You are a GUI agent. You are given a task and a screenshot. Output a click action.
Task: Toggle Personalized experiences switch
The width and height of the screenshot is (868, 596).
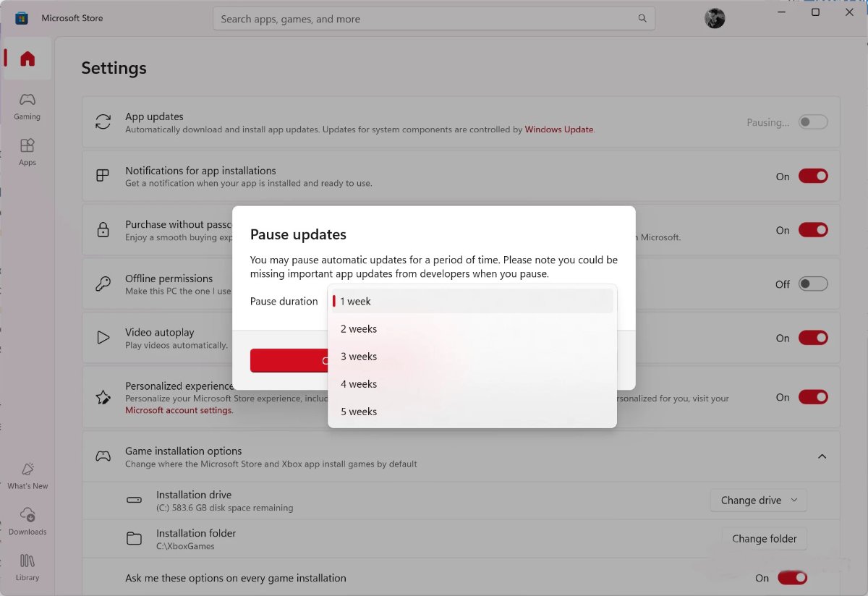point(813,397)
